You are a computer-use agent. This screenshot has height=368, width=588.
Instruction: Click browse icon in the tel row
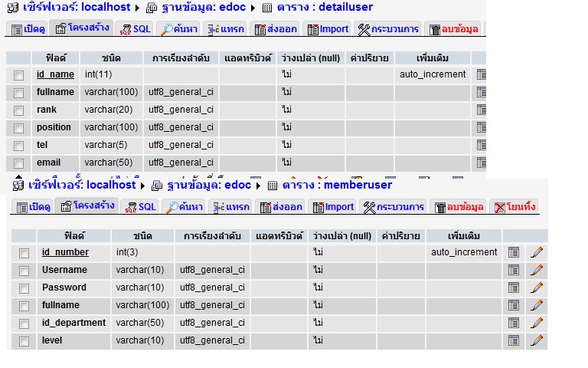(x=482, y=145)
